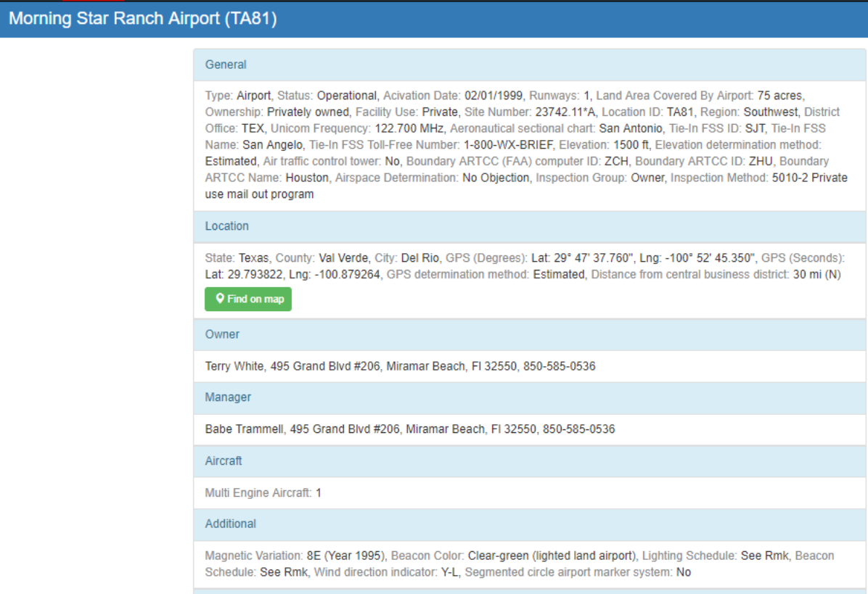
Task: Click the county value Val Verde
Action: click(343, 258)
